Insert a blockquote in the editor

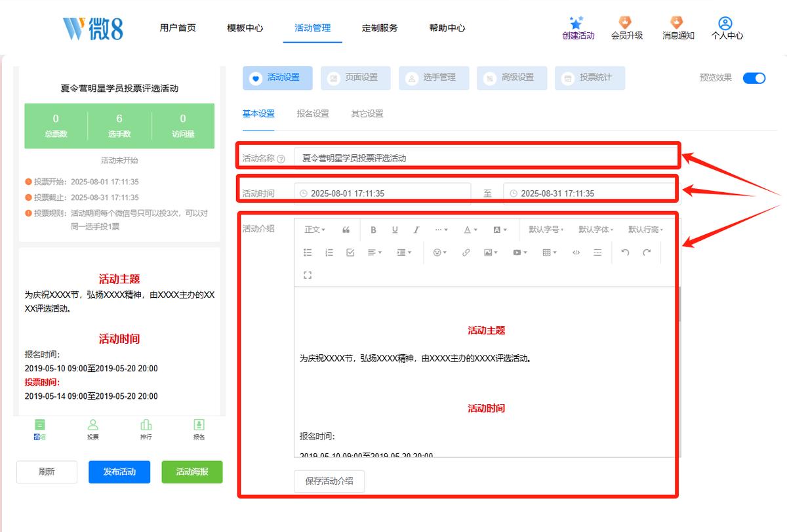(346, 230)
